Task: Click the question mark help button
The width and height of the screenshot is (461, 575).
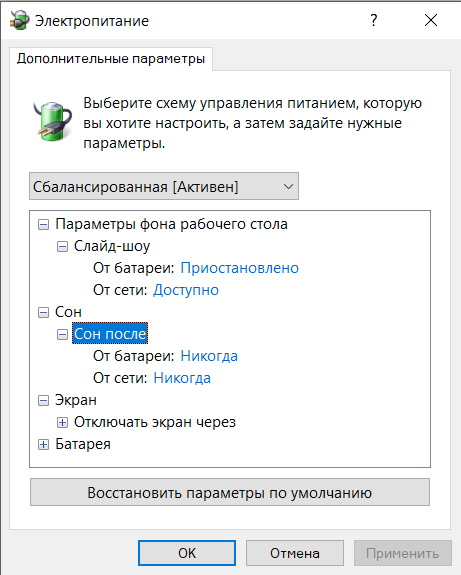Action: 373,20
